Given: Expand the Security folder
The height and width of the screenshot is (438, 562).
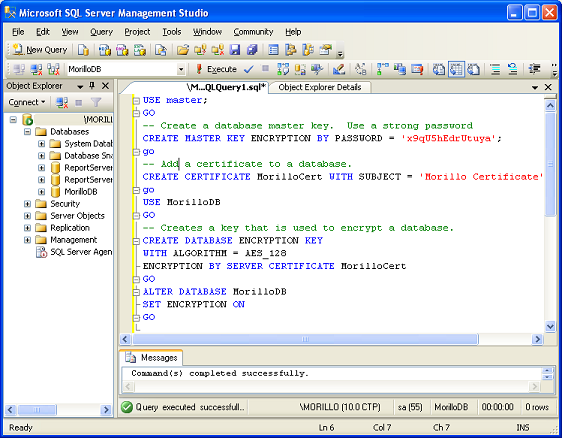Looking at the screenshot, I should 28,204.
